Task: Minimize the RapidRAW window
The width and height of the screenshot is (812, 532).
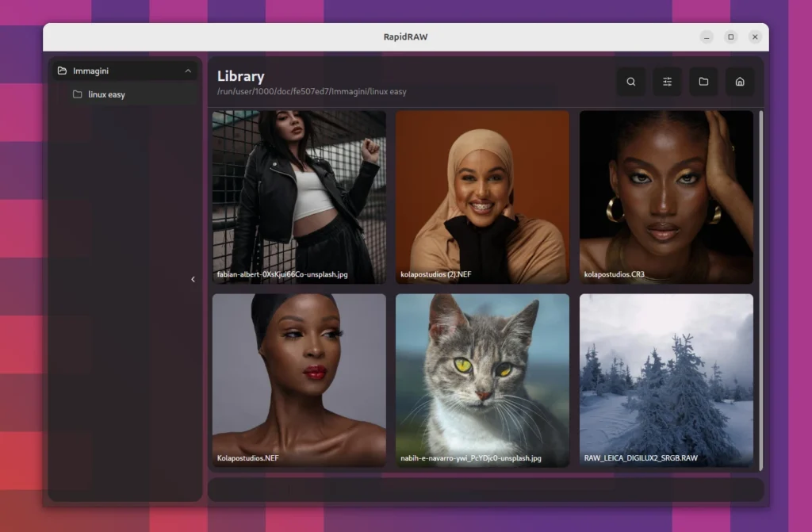Action: tap(707, 37)
